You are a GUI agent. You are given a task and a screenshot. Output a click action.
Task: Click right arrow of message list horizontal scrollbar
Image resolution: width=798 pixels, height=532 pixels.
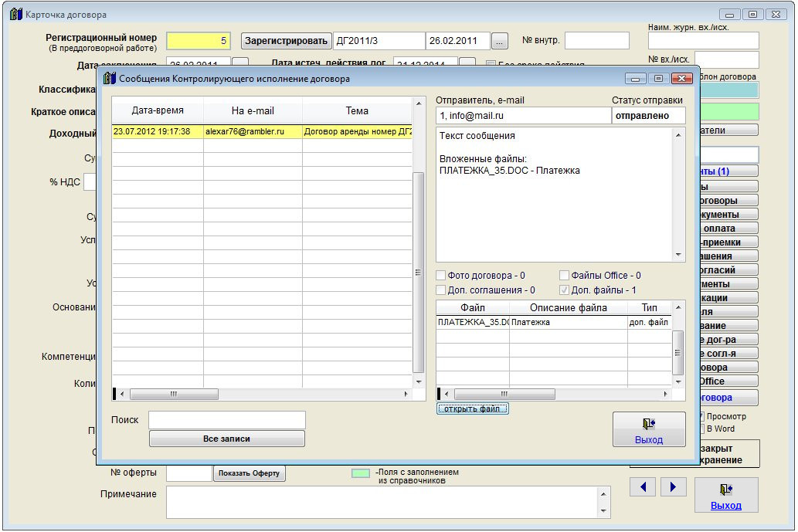coord(406,394)
